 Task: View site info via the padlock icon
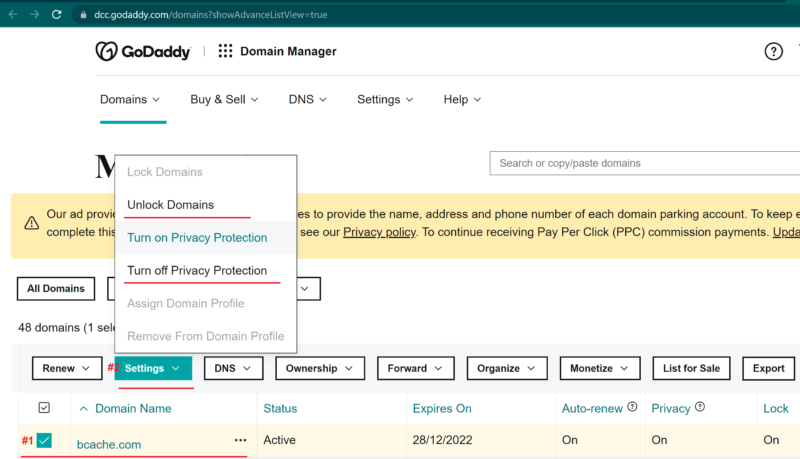point(83,15)
